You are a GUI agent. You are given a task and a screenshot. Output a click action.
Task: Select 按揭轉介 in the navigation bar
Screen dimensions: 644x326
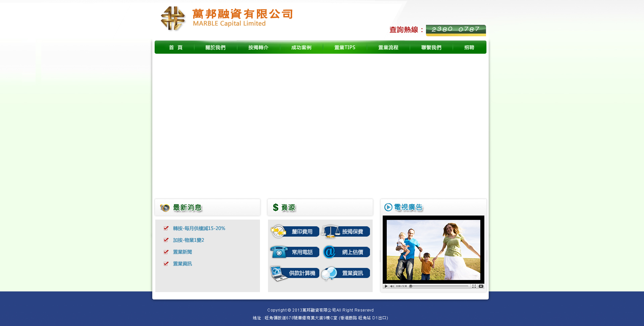pos(258,48)
